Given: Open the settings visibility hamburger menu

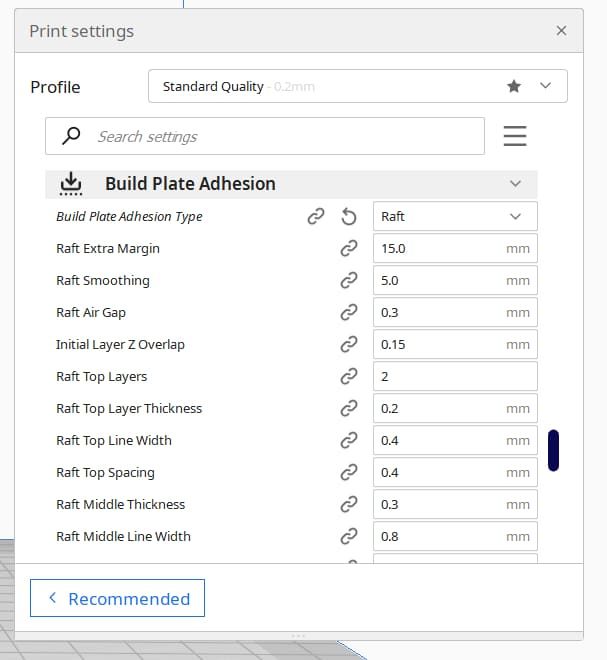Looking at the screenshot, I should 515,136.
